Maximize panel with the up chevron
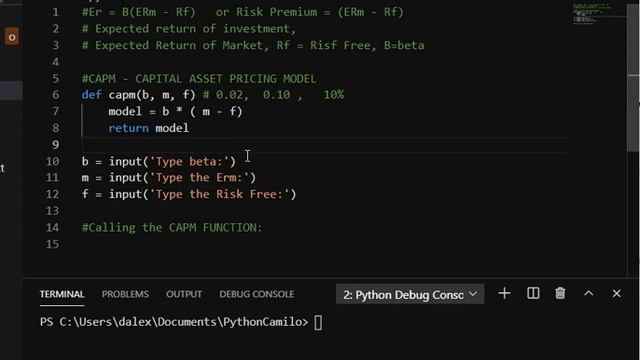Screen dimensions: 640x360 point(589,293)
